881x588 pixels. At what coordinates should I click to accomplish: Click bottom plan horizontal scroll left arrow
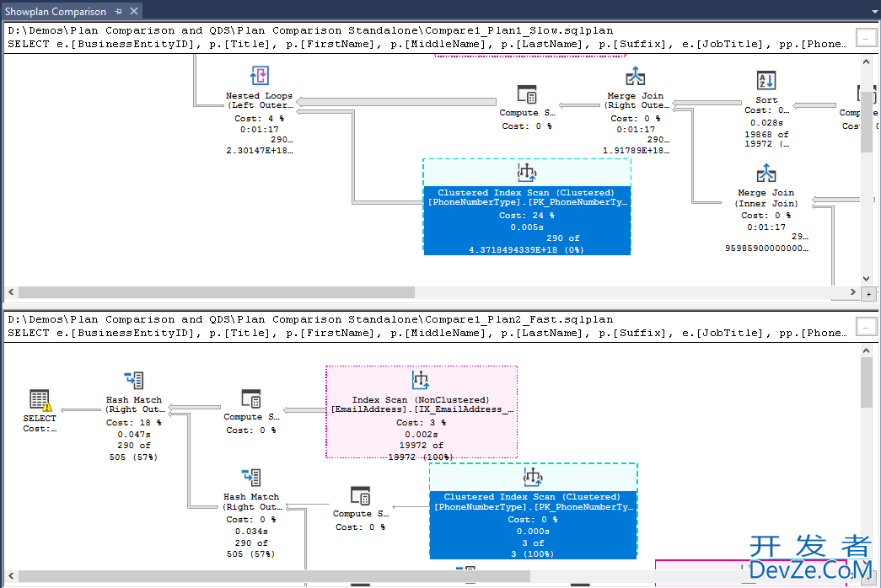(11, 575)
